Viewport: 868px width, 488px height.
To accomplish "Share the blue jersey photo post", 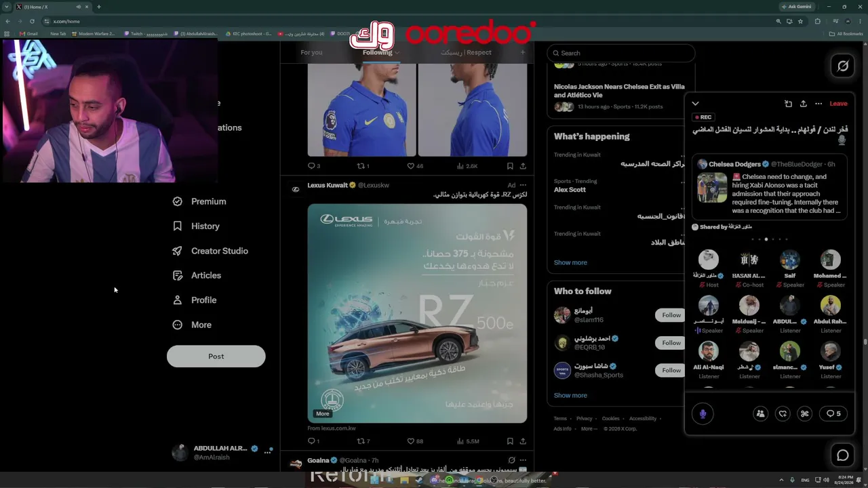I will [523, 166].
